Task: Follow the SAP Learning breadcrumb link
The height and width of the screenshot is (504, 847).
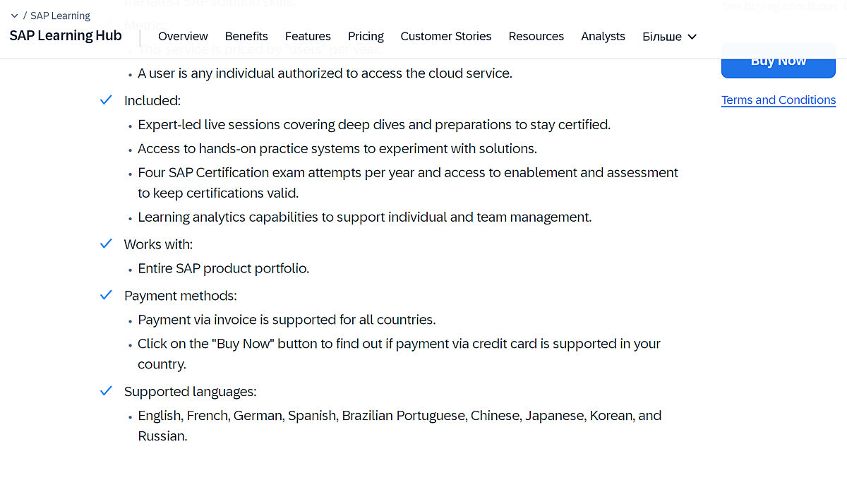Action: click(60, 16)
